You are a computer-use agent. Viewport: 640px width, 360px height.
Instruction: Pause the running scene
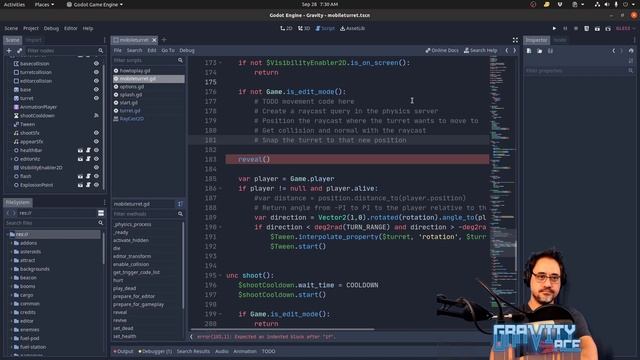pos(565,29)
